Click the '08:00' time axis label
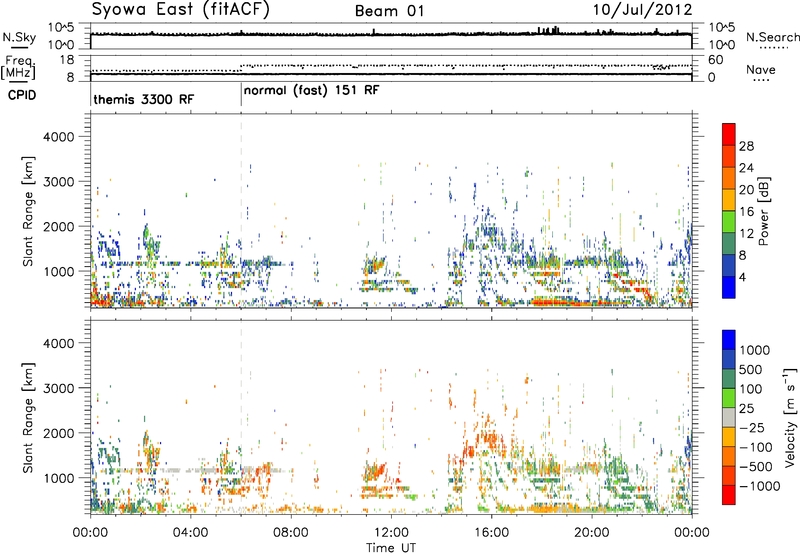The height and width of the screenshot is (554, 800). pos(291,533)
